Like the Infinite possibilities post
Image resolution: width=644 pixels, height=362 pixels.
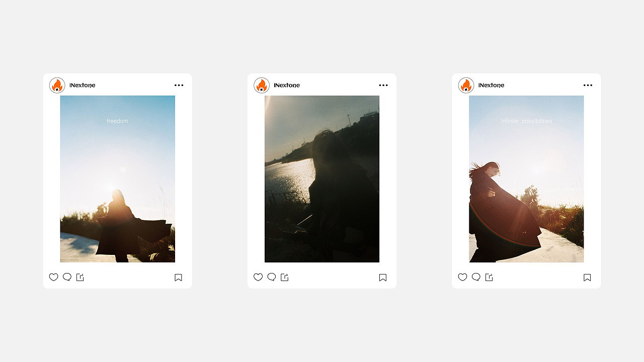tap(462, 277)
